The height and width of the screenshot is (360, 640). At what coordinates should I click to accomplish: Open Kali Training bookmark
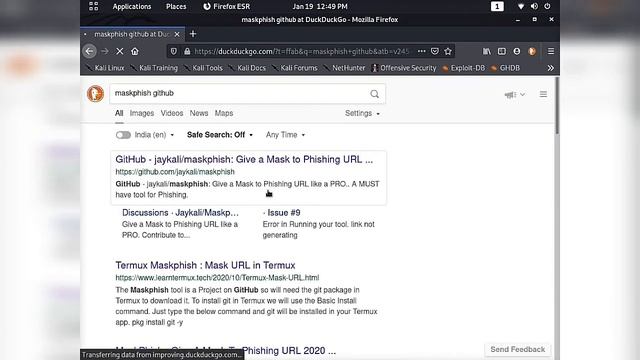[154, 68]
